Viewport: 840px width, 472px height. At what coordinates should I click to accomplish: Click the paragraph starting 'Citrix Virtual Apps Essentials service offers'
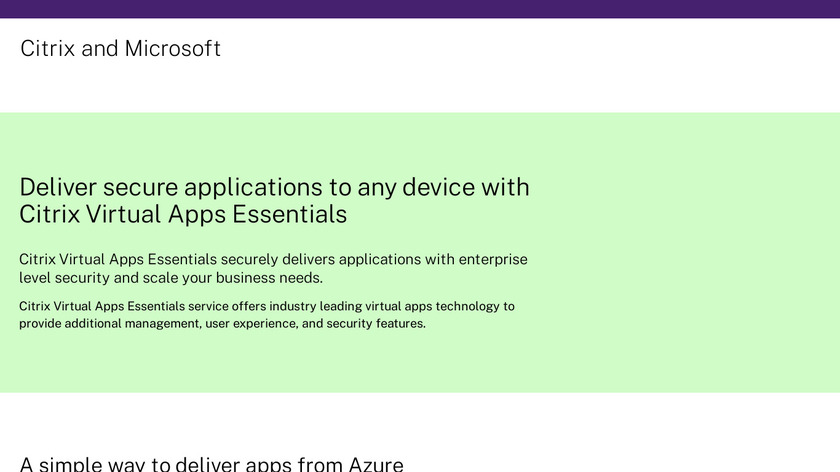click(267, 315)
